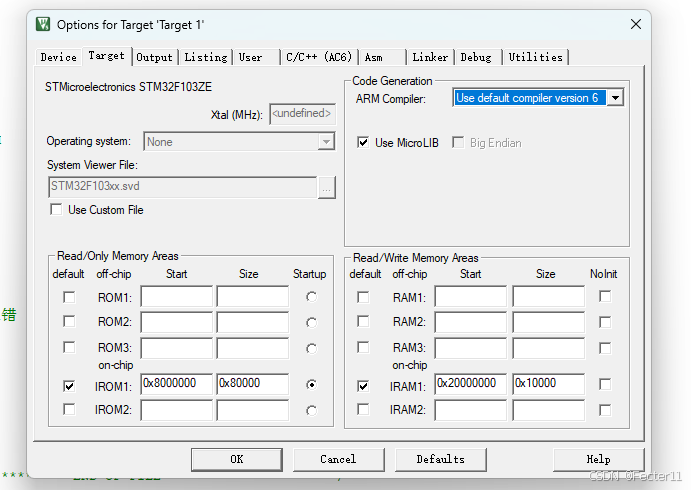691x490 pixels.
Task: Select ROM2 as Startup region
Action: coord(312,323)
